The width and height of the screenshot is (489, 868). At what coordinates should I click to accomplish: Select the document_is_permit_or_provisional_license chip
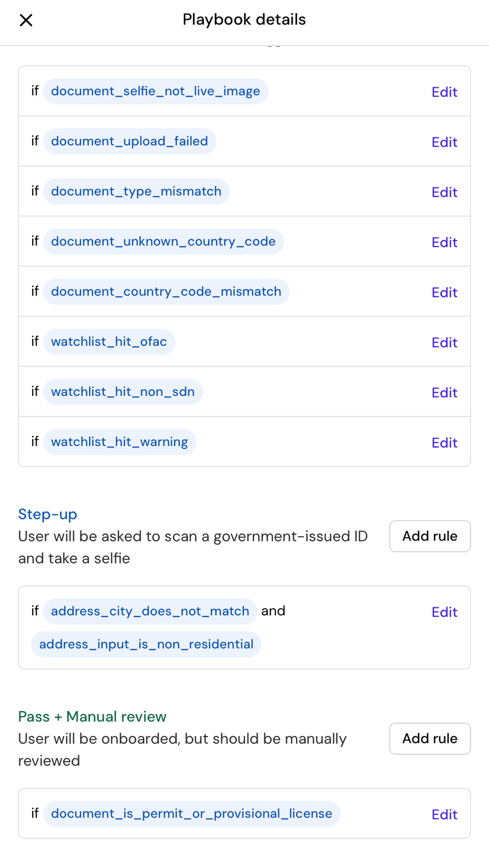click(191, 813)
